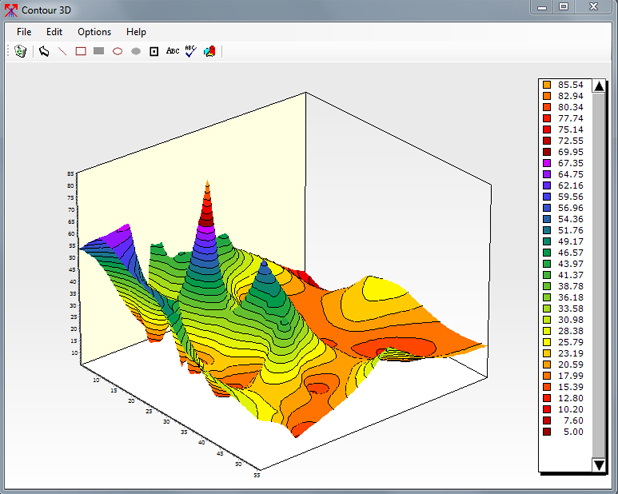Image resolution: width=618 pixels, height=494 pixels.
Task: Select the filled gray rectangle tool
Action: click(99, 51)
